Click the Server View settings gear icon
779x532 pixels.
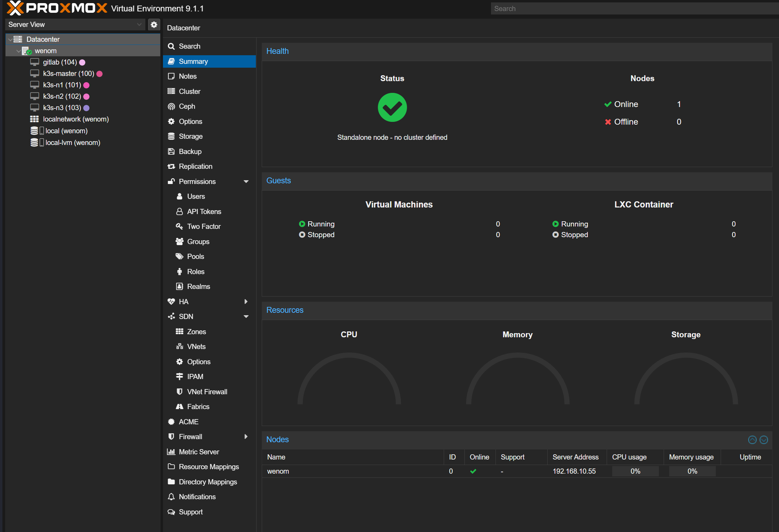point(154,25)
